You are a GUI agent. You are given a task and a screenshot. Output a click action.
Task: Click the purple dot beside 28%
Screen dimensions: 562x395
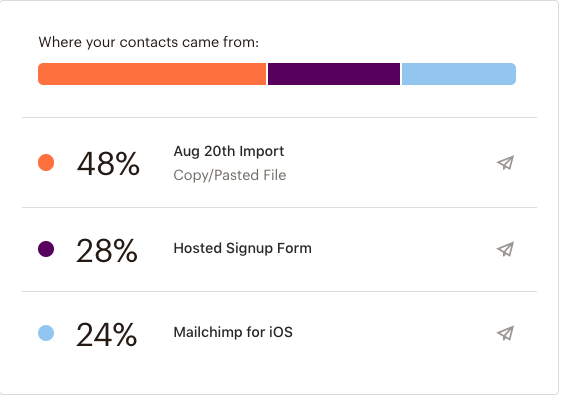pos(46,249)
